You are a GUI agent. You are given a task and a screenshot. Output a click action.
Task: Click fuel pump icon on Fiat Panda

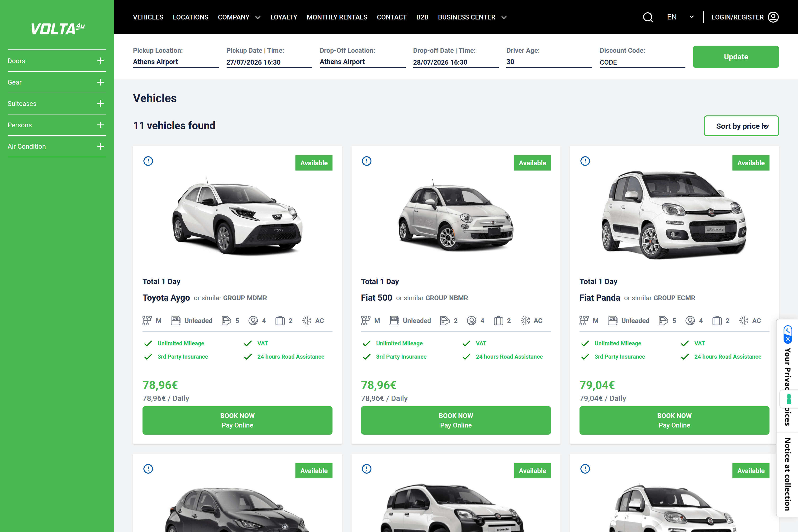pos(613,321)
